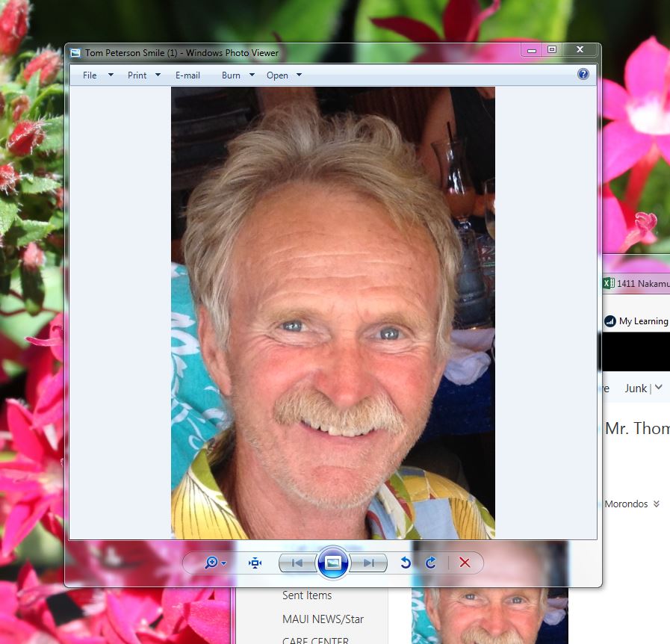Expand the Print dropdown arrow
Screen dimensions: 670x644
(158, 75)
